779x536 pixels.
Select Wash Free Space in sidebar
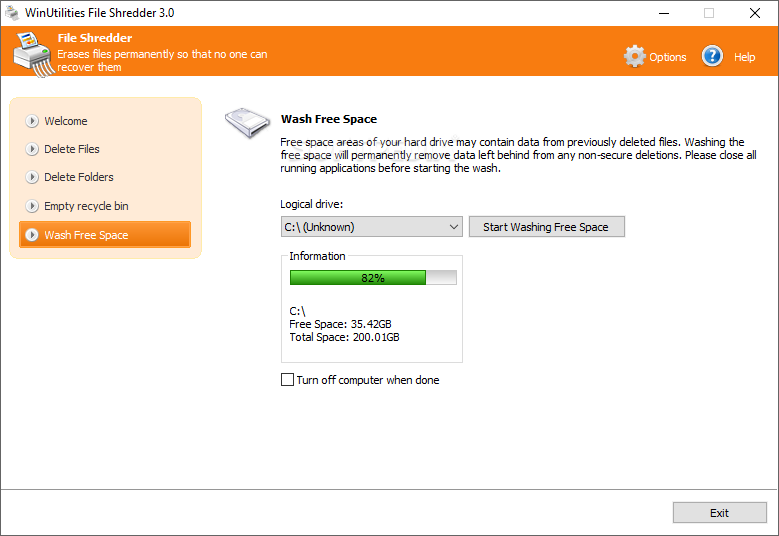point(105,234)
